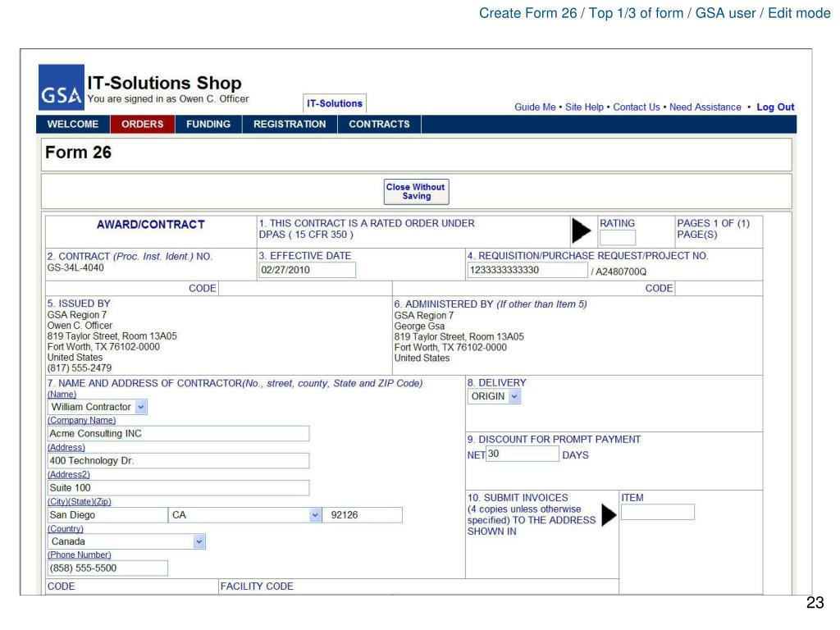Click the (Country) label link
Viewport: 840px width, 630px height.
[66, 529]
